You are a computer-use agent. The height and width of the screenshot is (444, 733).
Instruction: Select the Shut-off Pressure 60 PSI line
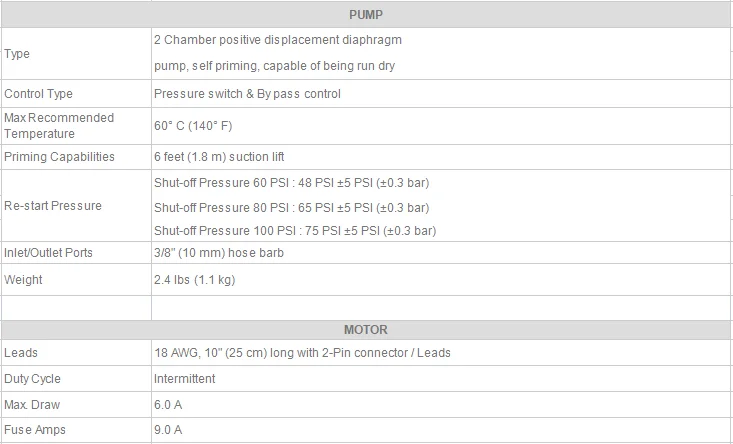pyautogui.click(x=292, y=183)
